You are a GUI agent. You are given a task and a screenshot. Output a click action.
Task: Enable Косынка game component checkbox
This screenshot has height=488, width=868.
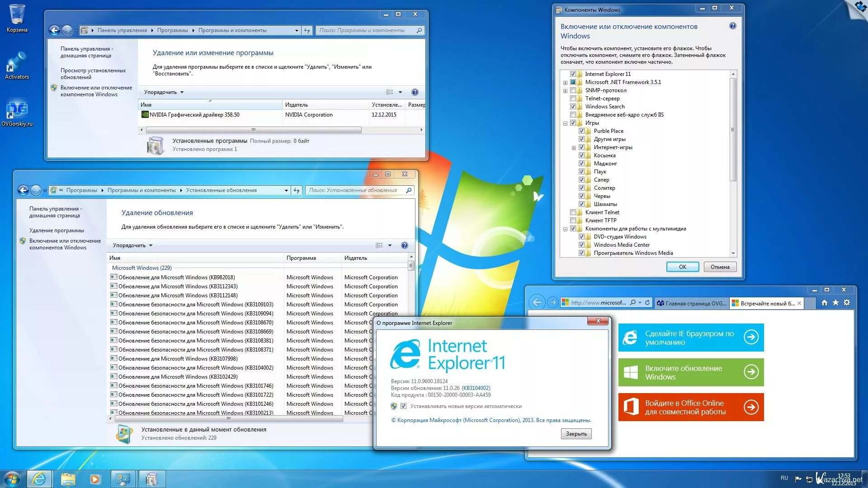tap(582, 155)
